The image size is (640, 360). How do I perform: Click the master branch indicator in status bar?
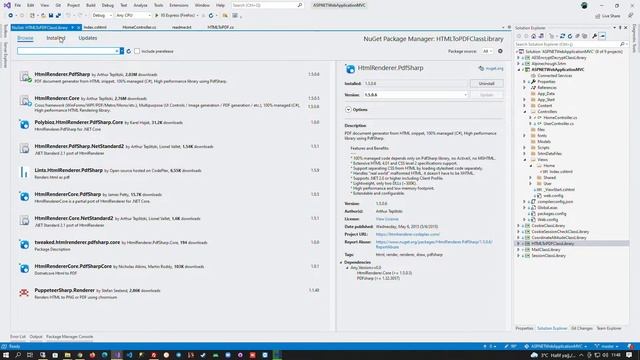pos(607,346)
